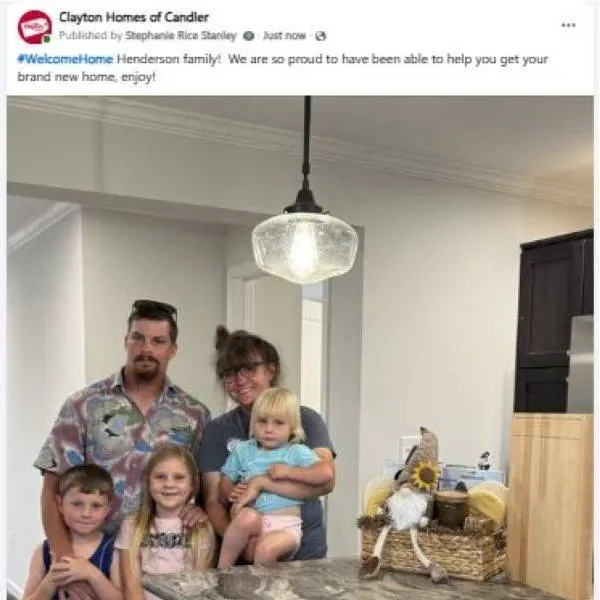Open the family photo in the viewer
The image size is (600, 600).
tap(300, 347)
